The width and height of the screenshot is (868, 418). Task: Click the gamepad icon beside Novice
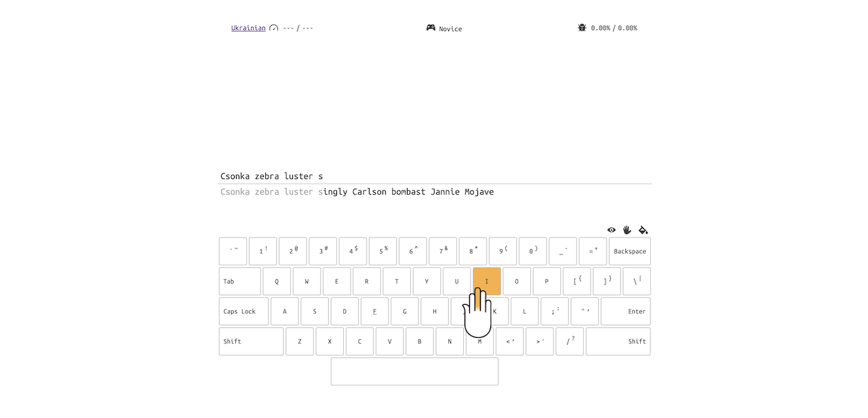tap(431, 27)
